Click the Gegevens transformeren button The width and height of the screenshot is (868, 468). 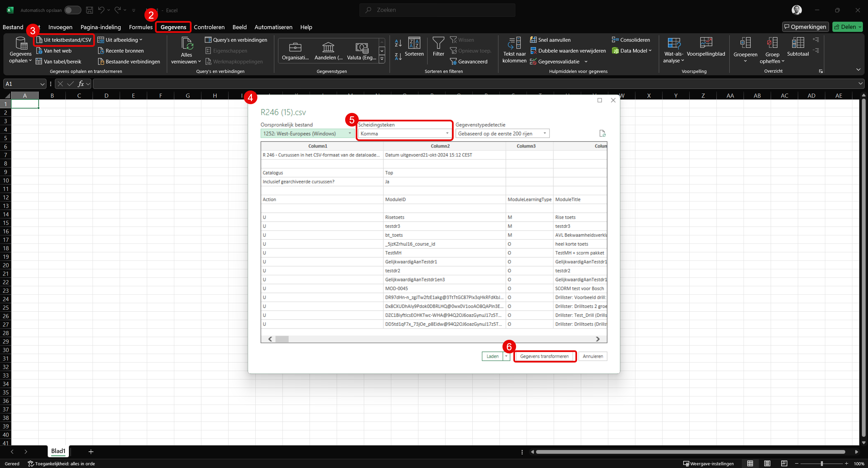[544, 356]
